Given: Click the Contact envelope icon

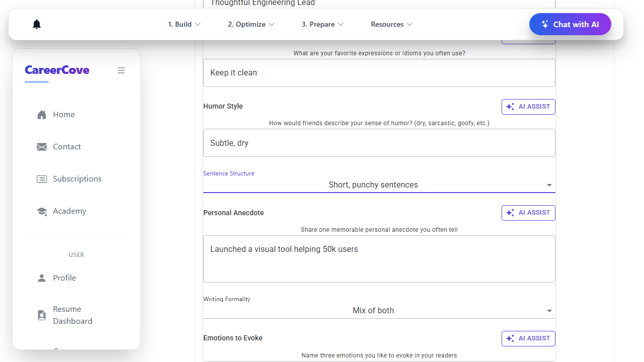Looking at the screenshot, I should tap(42, 147).
